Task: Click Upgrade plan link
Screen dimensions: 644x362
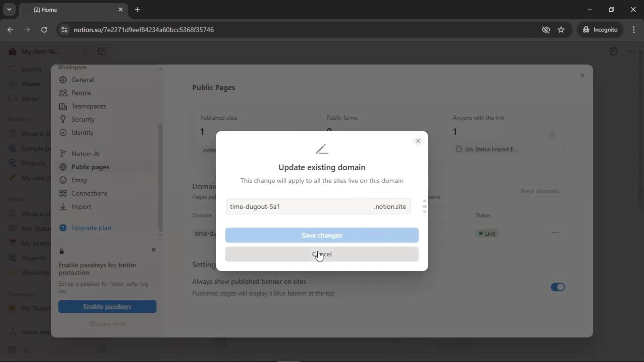Action: coord(91,228)
